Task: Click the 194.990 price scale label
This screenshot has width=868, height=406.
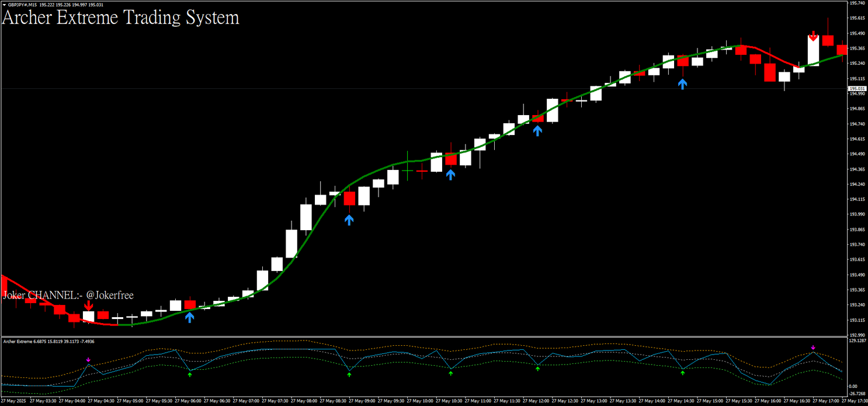Action: tap(857, 93)
